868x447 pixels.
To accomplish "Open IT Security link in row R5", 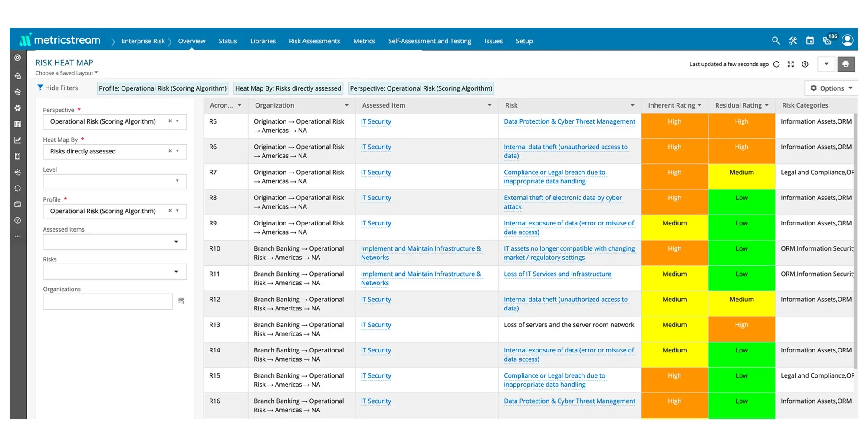I will [376, 121].
